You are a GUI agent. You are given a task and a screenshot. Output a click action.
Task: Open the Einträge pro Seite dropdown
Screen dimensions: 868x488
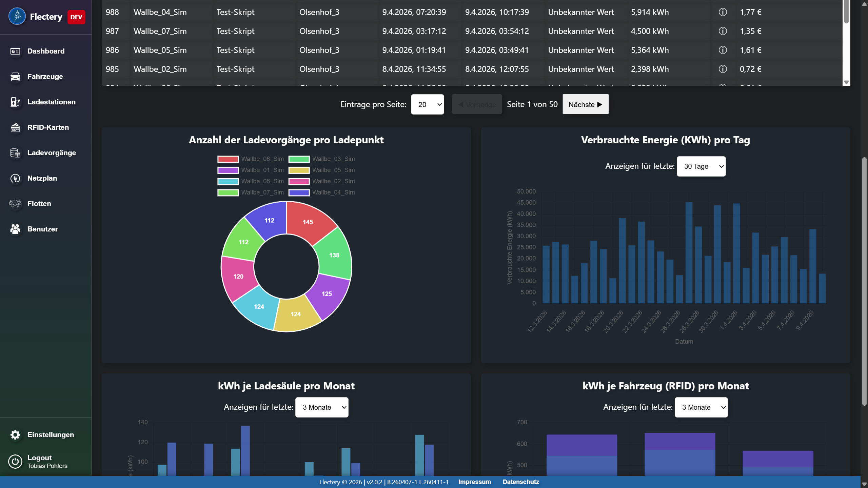click(427, 104)
